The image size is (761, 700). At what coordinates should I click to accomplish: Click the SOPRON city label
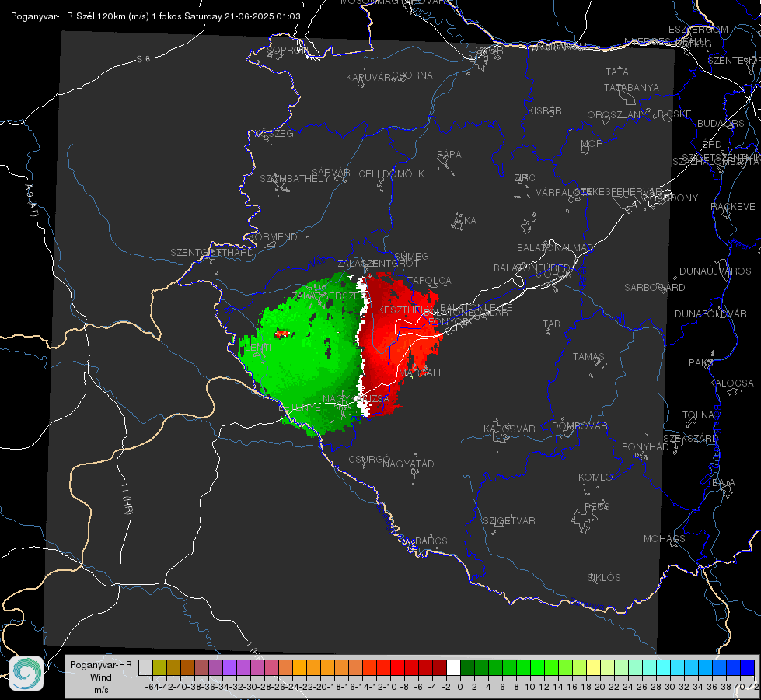pyautogui.click(x=287, y=50)
